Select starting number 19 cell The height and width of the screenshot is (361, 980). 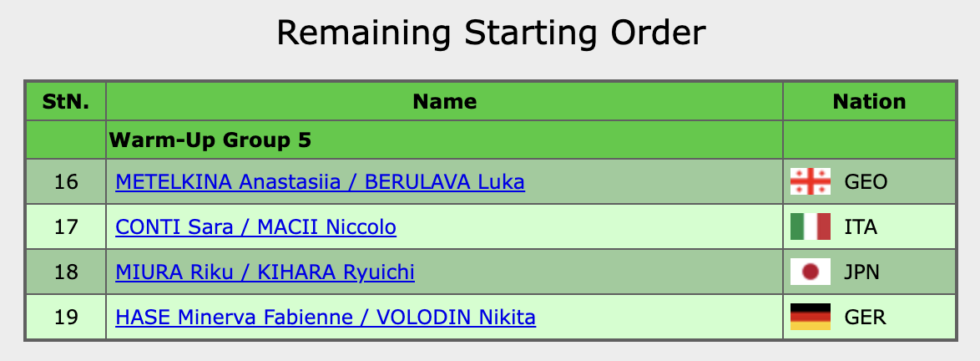tap(66, 317)
